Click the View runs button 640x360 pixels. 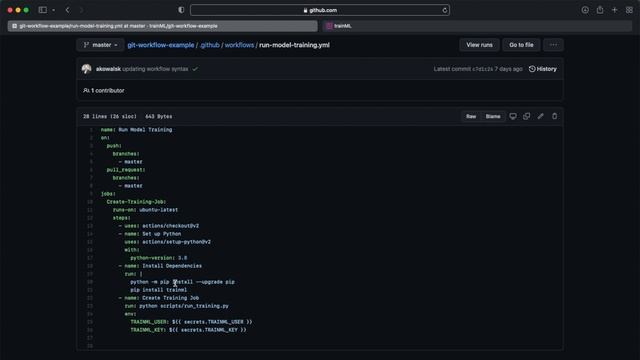479,45
